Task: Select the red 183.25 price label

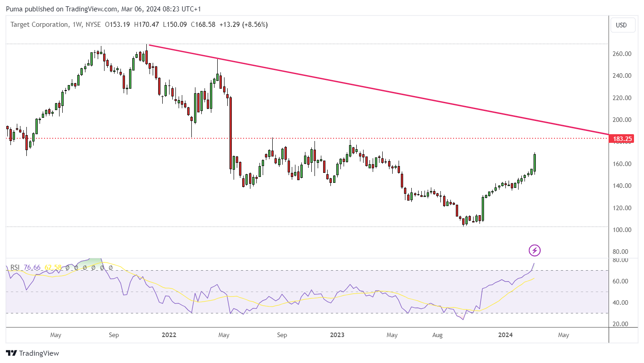Action: pos(622,138)
